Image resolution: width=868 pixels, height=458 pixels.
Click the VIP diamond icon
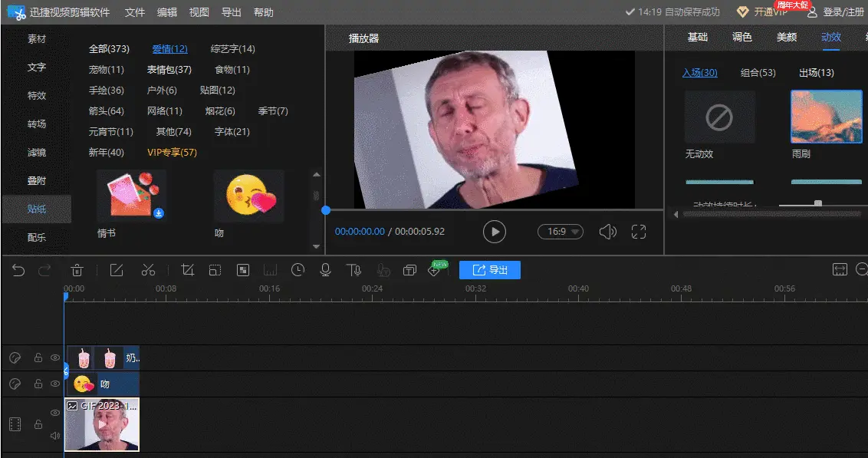pos(742,12)
